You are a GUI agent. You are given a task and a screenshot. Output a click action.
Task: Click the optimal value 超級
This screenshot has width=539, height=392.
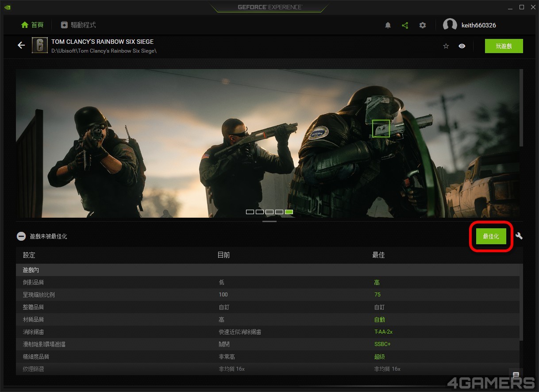click(379, 357)
